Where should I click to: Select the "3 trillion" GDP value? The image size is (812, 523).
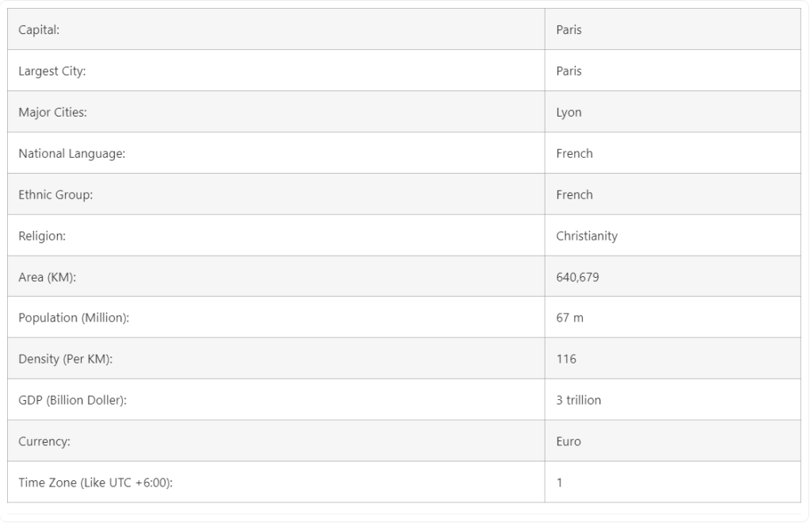tap(578, 401)
